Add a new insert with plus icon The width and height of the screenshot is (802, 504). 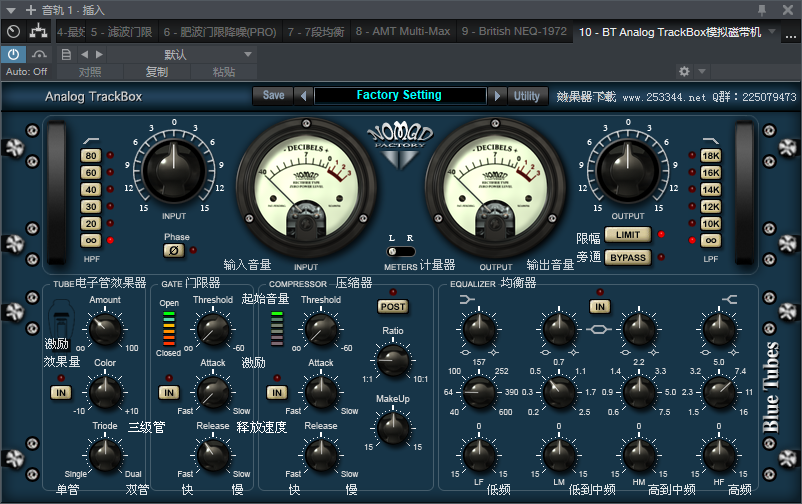[x=31, y=10]
